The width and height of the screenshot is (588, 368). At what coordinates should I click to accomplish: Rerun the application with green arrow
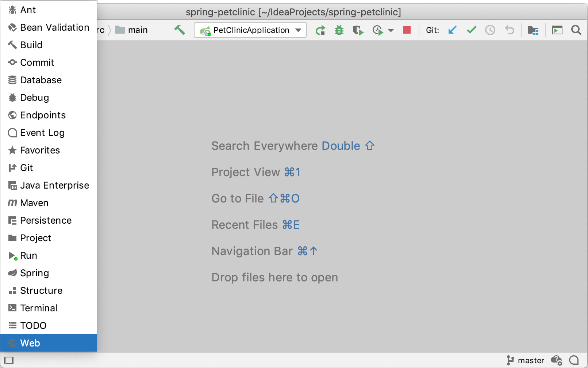point(320,30)
